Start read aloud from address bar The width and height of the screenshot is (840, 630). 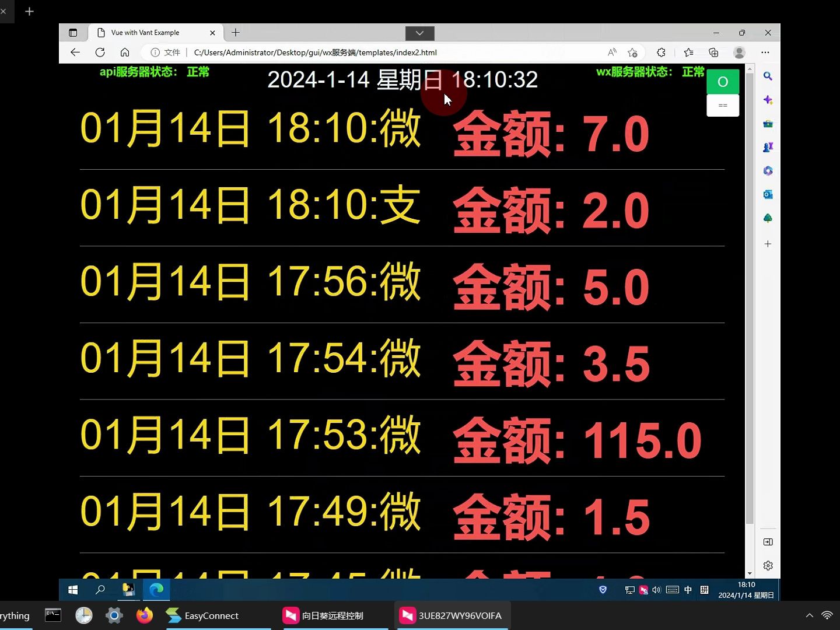(x=612, y=52)
